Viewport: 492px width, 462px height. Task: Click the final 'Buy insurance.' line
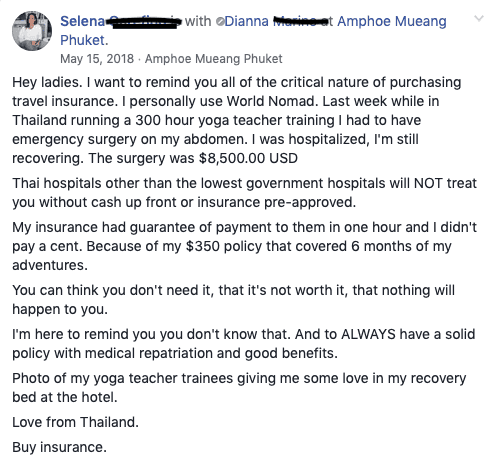[59, 447]
